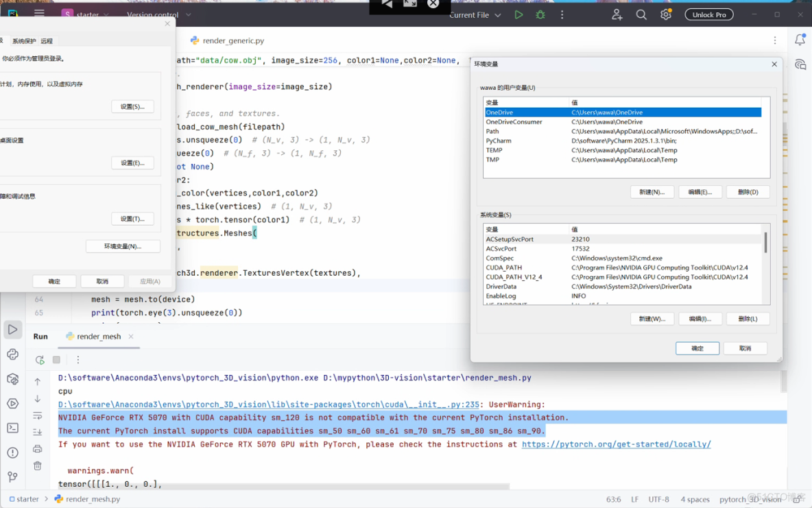812x508 pixels.
Task: Confirm environment variables with 确定 button
Action: click(697, 348)
